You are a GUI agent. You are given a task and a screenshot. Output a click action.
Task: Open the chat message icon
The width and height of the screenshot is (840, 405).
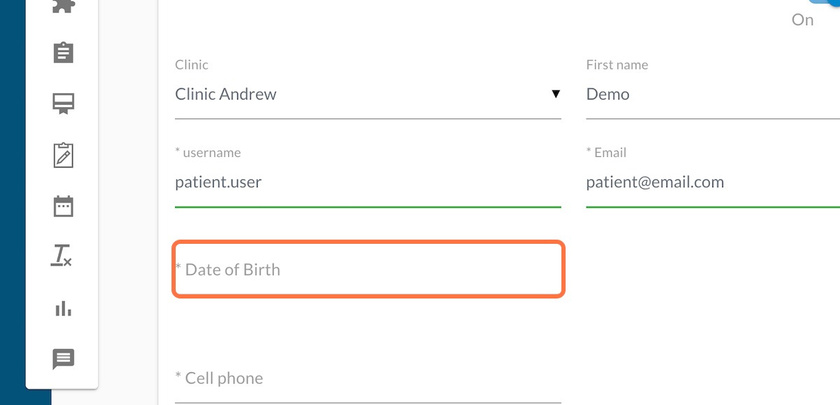[63, 359]
